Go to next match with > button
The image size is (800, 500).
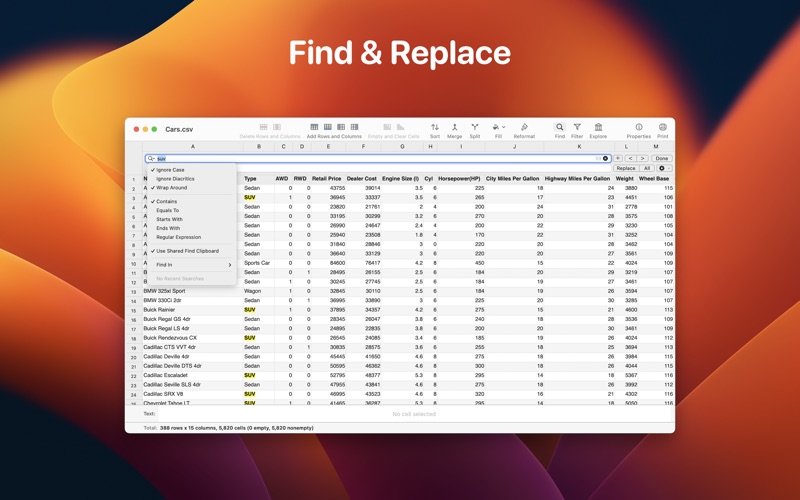click(x=642, y=158)
